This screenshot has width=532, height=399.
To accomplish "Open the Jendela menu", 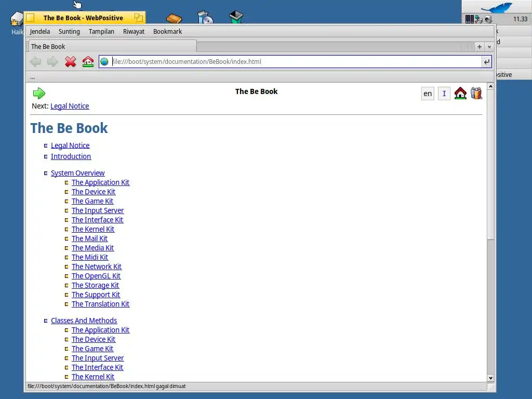I will point(39,32).
